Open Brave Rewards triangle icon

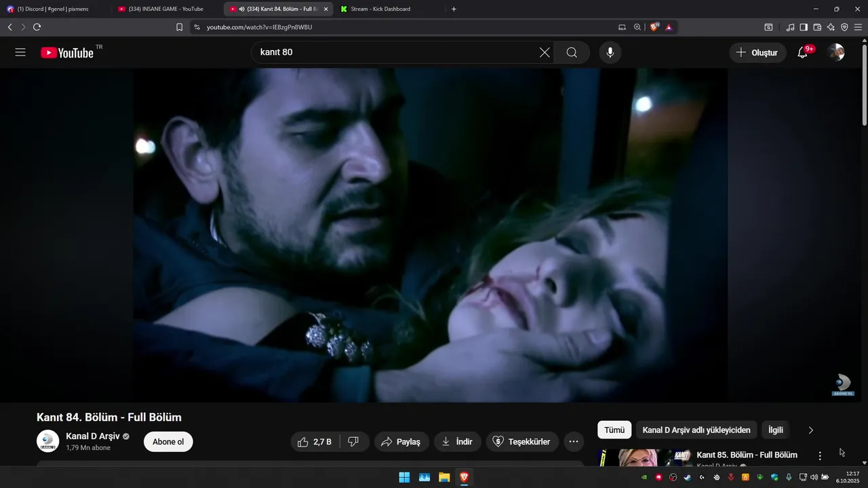[669, 27]
